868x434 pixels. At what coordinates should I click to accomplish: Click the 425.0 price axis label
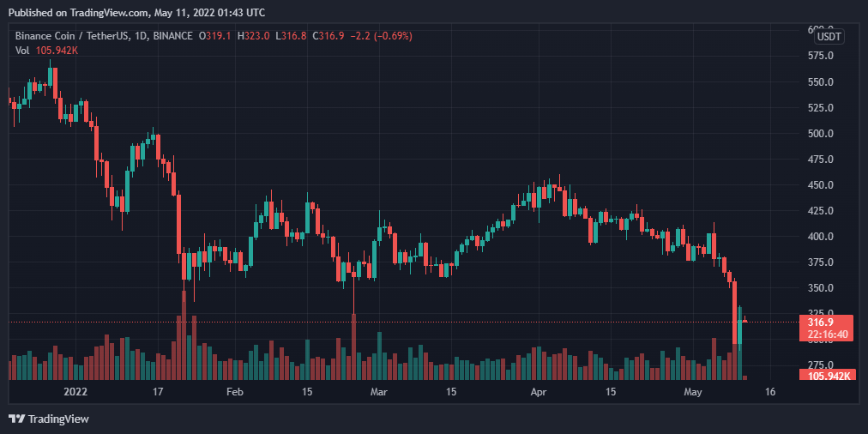coord(822,211)
